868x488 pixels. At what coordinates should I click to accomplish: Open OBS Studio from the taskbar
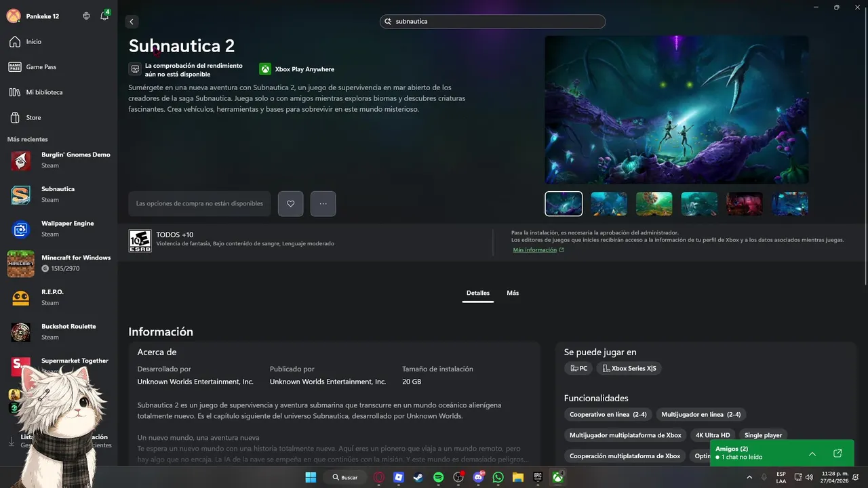tap(458, 477)
